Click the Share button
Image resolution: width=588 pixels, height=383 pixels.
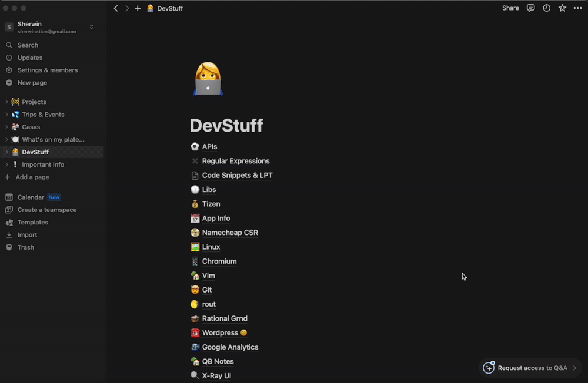tap(510, 8)
